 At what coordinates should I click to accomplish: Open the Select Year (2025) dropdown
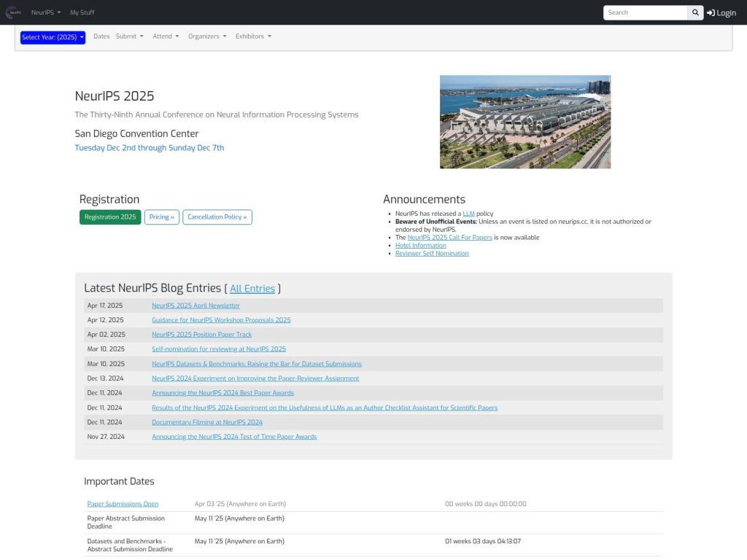point(52,36)
